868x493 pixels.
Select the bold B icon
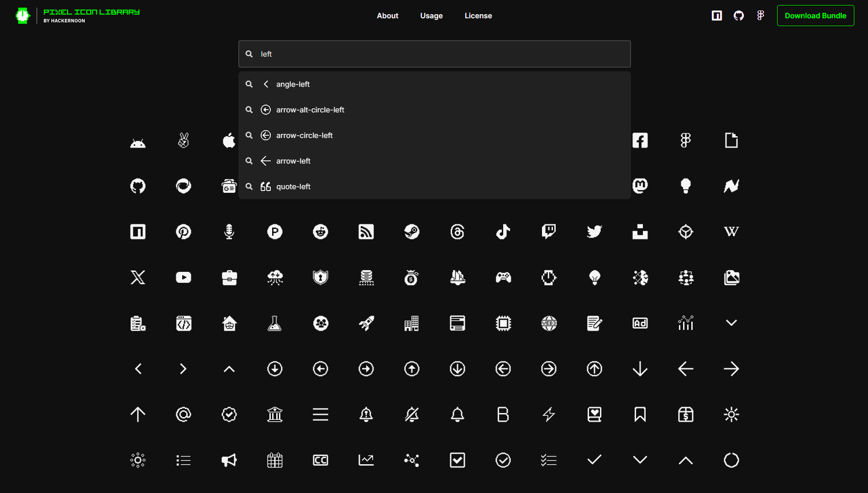click(x=503, y=414)
